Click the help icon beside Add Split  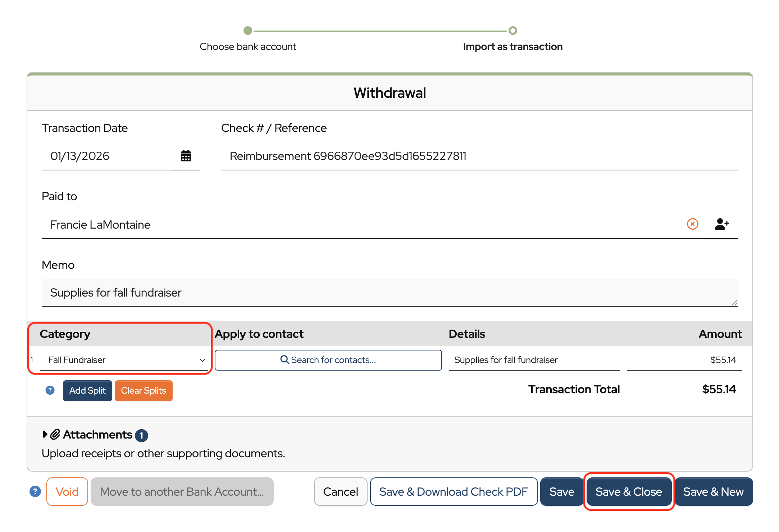click(50, 390)
